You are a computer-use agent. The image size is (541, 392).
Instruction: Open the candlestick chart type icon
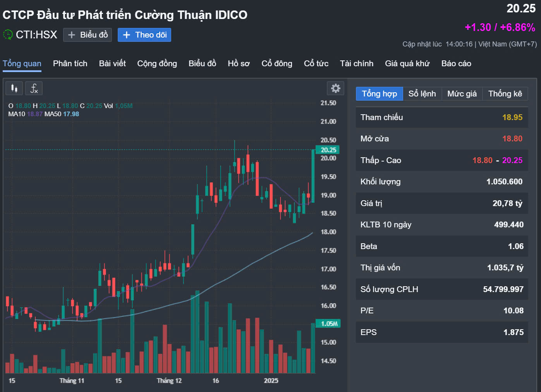[x=14, y=88]
